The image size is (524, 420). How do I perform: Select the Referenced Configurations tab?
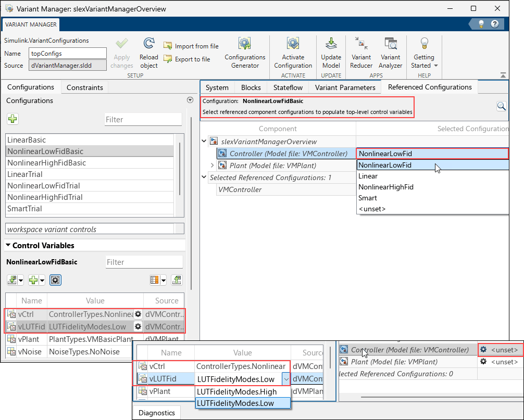(x=430, y=87)
